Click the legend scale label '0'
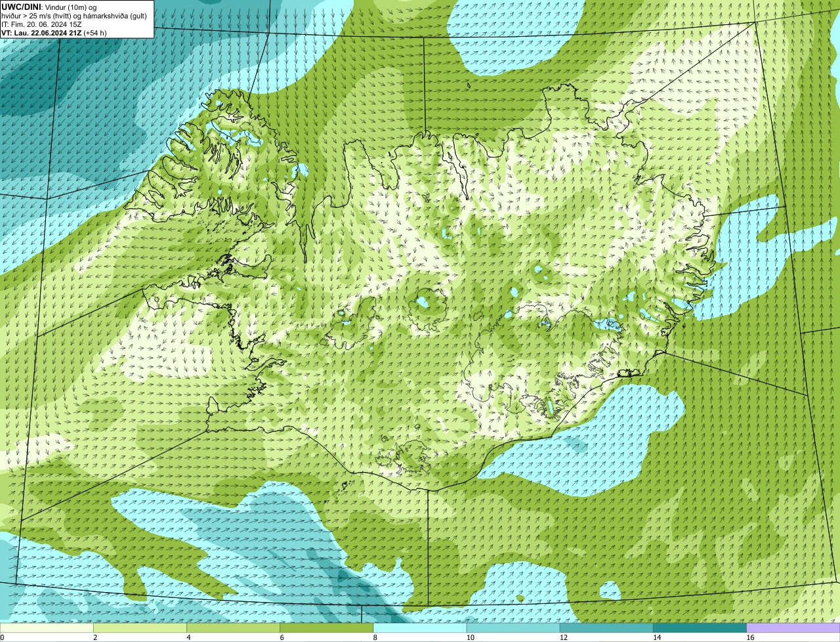 (x=2, y=637)
